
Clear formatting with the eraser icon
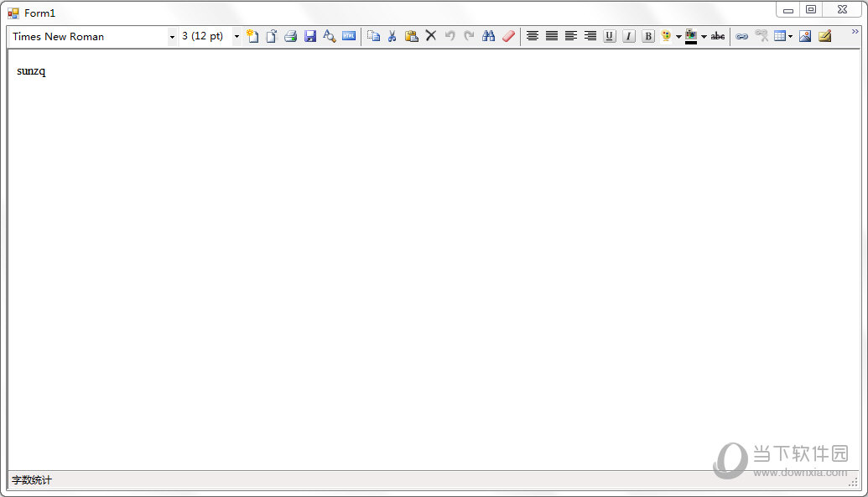(508, 36)
